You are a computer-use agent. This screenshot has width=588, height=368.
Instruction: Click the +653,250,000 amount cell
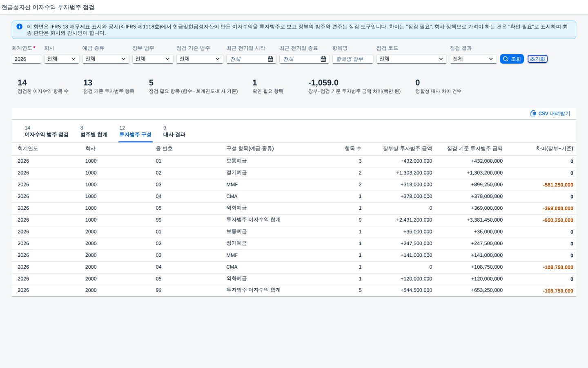[x=487, y=290]
